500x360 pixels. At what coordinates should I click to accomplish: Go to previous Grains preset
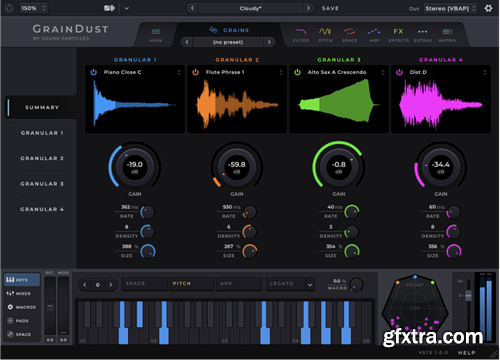187,42
